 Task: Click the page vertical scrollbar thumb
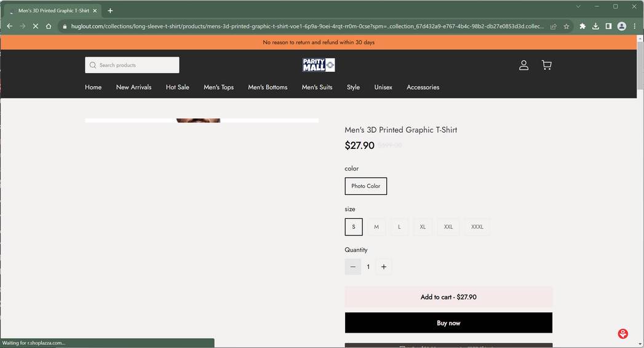tap(640, 65)
